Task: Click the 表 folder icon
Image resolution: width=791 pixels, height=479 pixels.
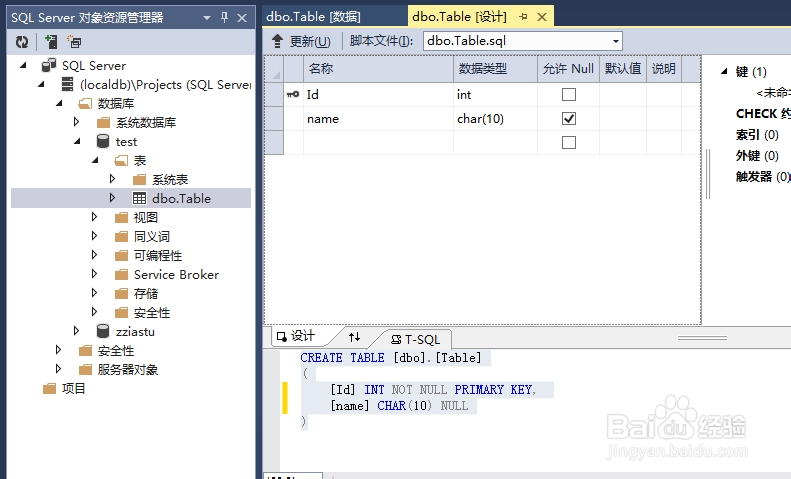Action: [121, 160]
